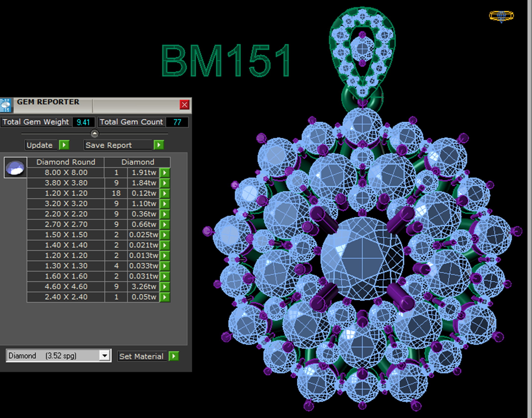Click the yellow gem view icon at top right
Screen dimensions: 532x418
(501, 16)
